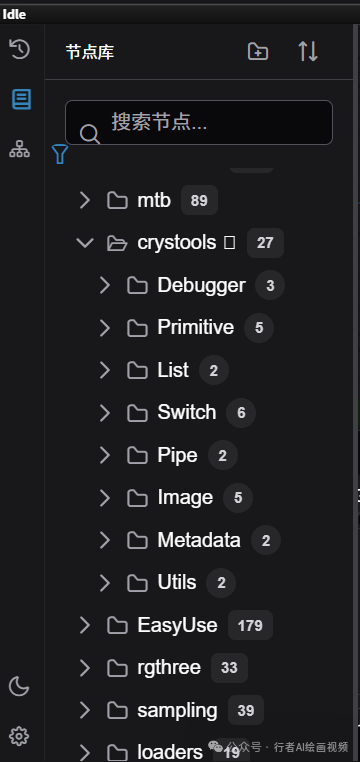Screen dimensions: 360x762
Task: Open settings with the gear icon
Action: click(x=19, y=736)
